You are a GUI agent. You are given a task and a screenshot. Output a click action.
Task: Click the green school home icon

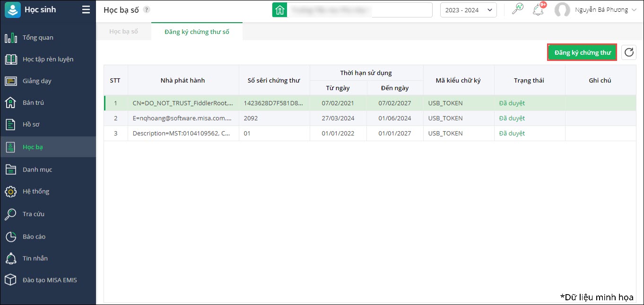279,10
